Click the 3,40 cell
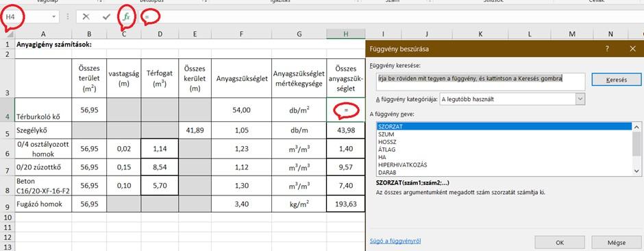Viewport: 644px width, 251px height. coord(241,204)
